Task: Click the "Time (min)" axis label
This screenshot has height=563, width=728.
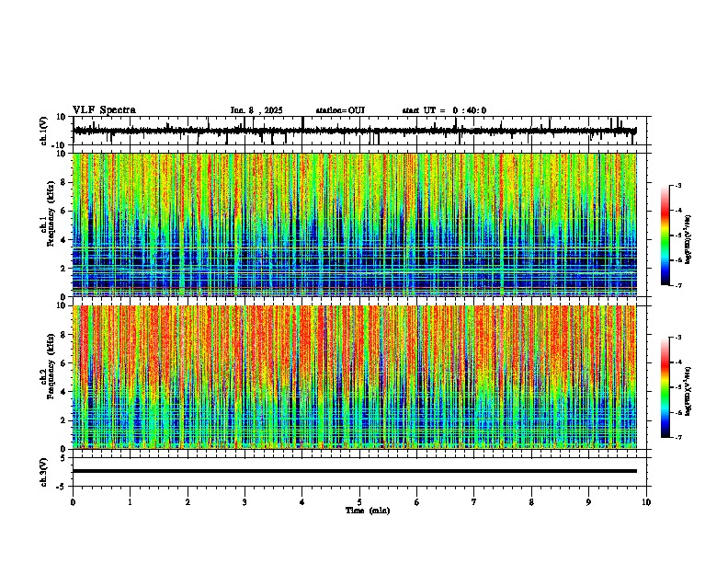Action: 368,511
